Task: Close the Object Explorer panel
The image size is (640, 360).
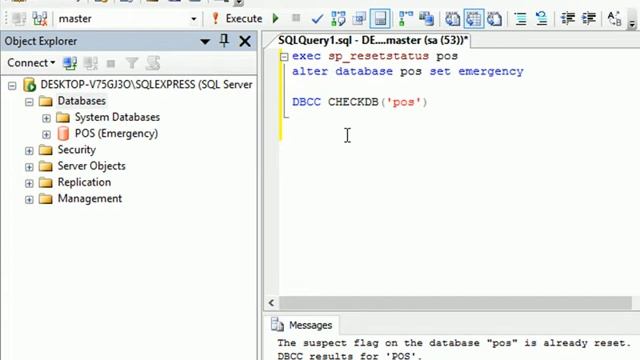Action: point(245,41)
